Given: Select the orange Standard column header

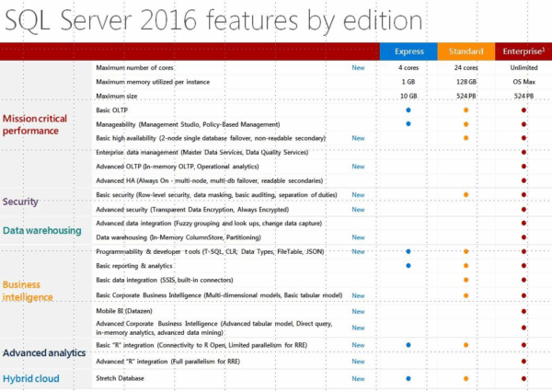Looking at the screenshot, I should tap(466, 51).
